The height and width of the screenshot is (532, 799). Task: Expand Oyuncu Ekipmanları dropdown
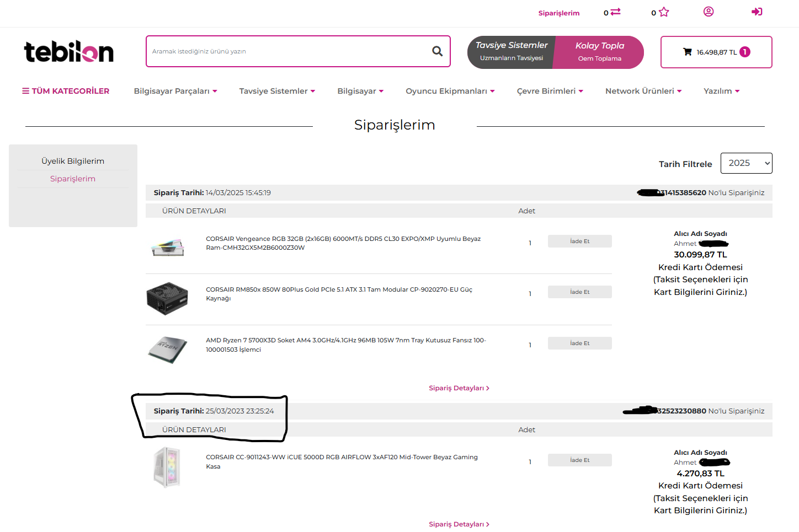click(x=450, y=91)
